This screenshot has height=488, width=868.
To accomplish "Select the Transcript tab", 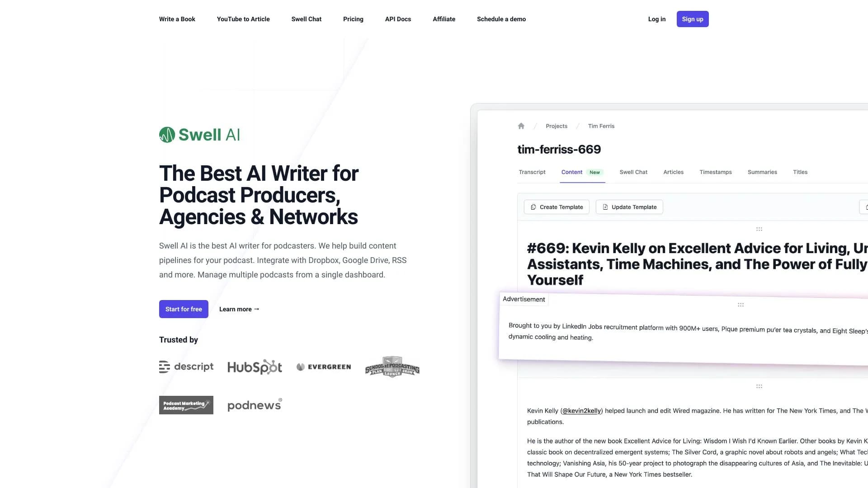I will (532, 172).
